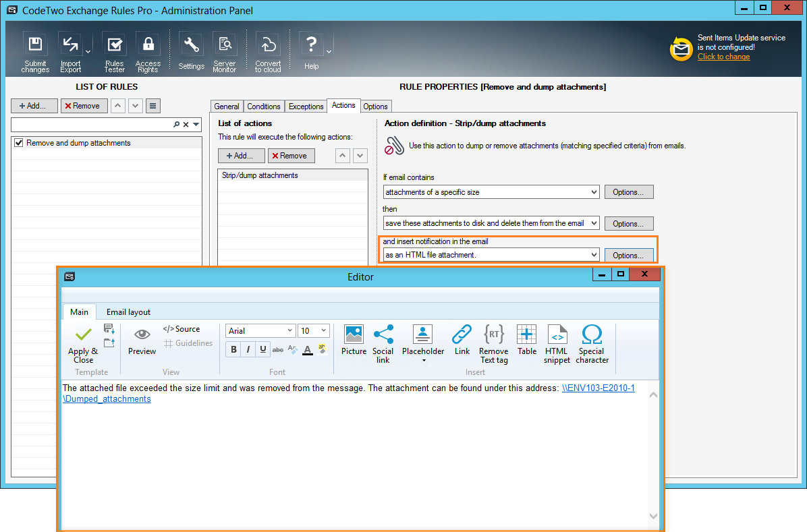Select Strip/dump attachments action
807x532 pixels.
point(293,175)
